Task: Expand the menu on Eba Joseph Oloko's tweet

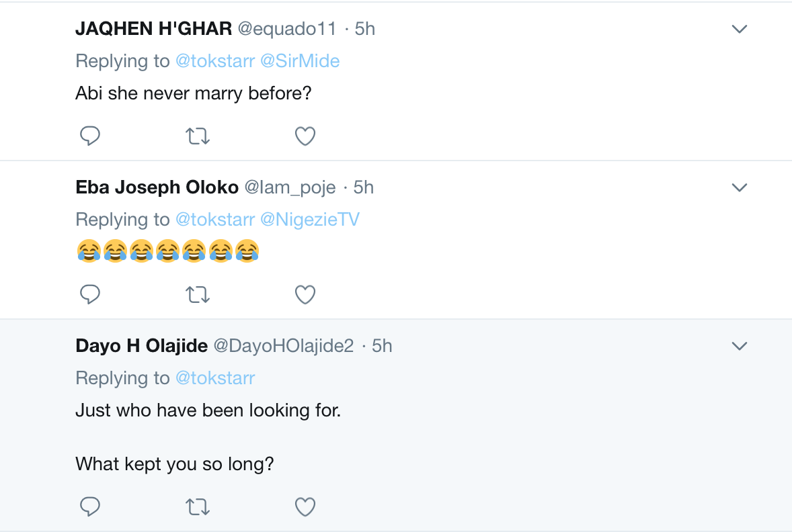Action: [739, 187]
